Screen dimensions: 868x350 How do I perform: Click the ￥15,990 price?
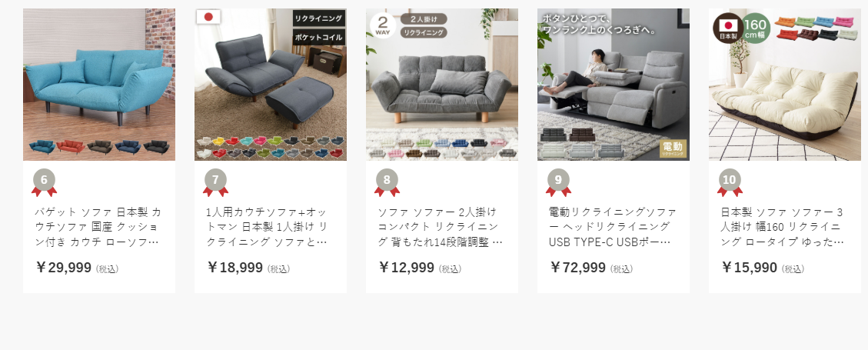(750, 268)
